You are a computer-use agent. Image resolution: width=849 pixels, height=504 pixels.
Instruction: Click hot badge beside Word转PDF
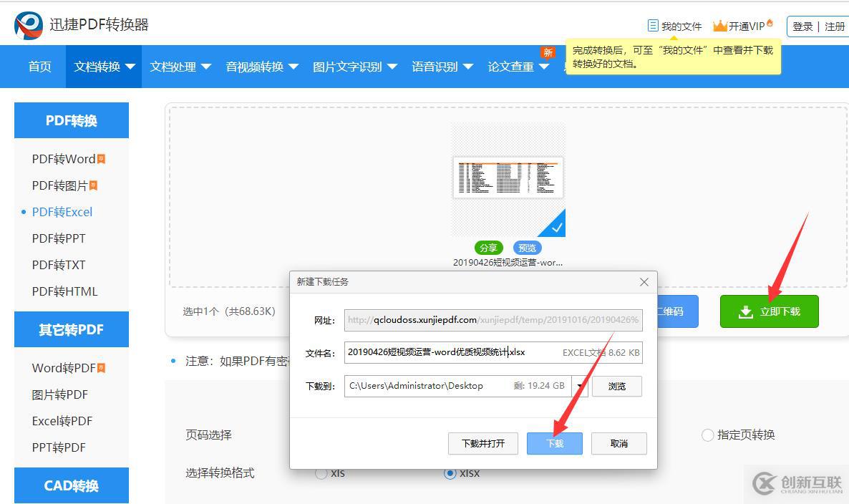[x=101, y=367]
